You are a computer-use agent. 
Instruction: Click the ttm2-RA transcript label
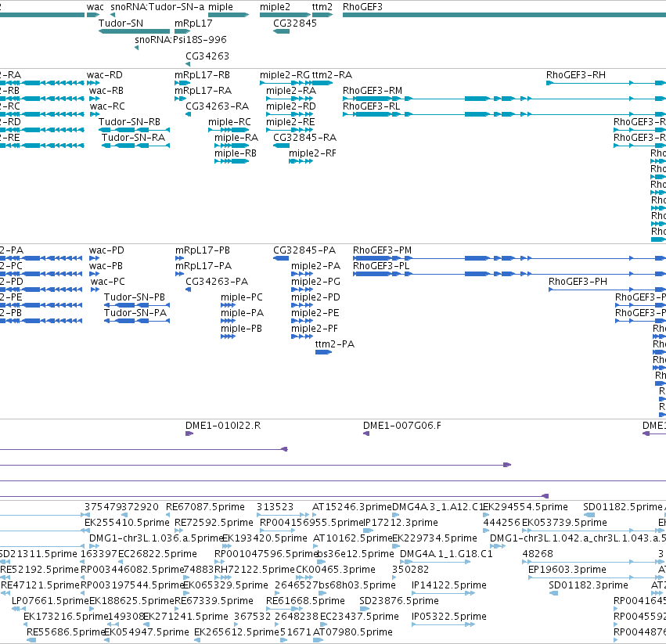click(332, 75)
